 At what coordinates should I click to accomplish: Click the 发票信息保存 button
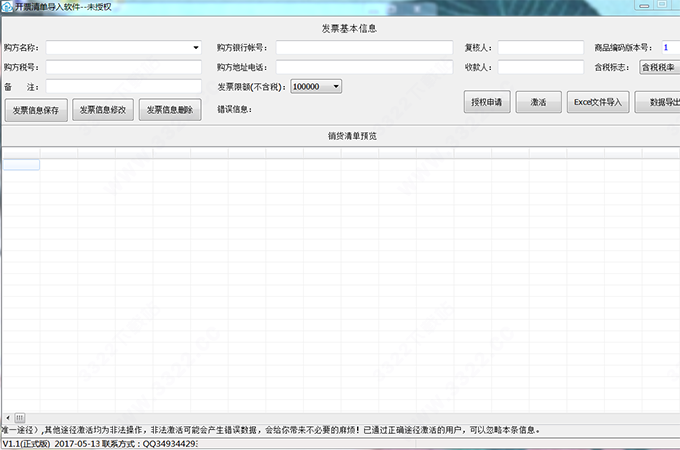[36, 110]
